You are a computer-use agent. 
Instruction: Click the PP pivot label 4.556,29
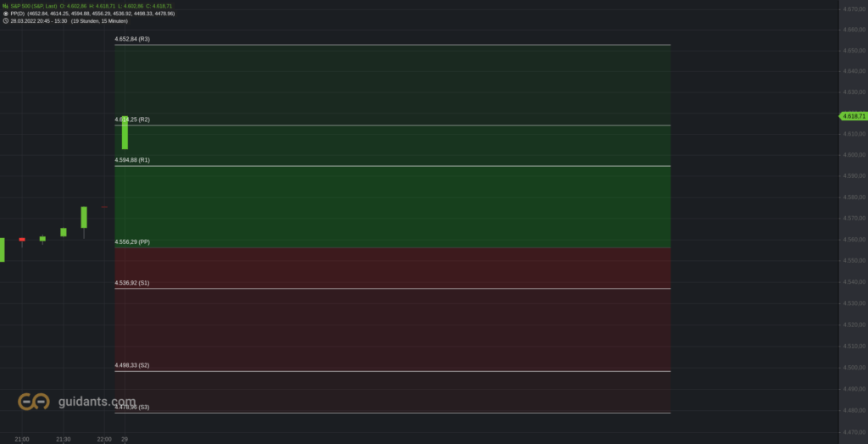(131, 242)
